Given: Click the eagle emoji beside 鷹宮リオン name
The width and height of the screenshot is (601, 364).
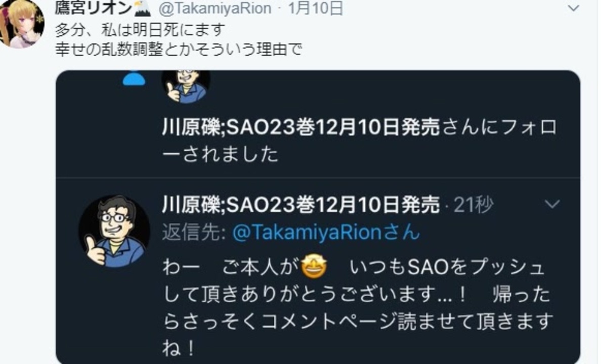Looking at the screenshot, I should pyautogui.click(x=142, y=8).
